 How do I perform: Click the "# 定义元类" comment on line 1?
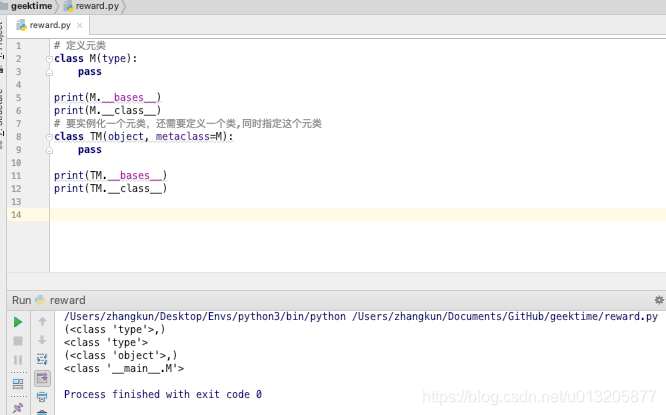[80, 45]
